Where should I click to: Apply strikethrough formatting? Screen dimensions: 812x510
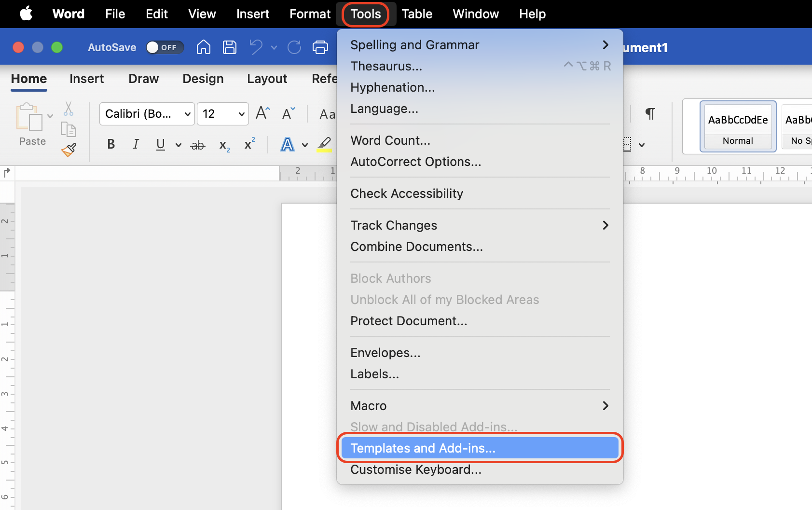click(198, 144)
